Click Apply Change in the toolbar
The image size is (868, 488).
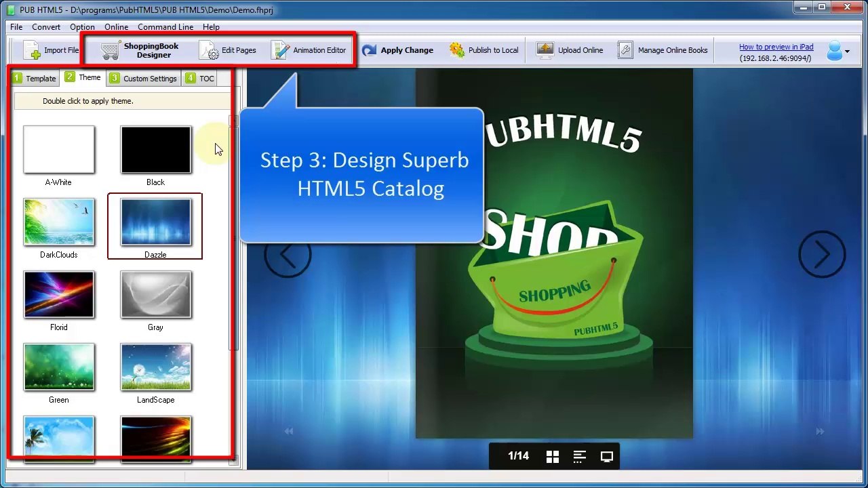pos(397,50)
